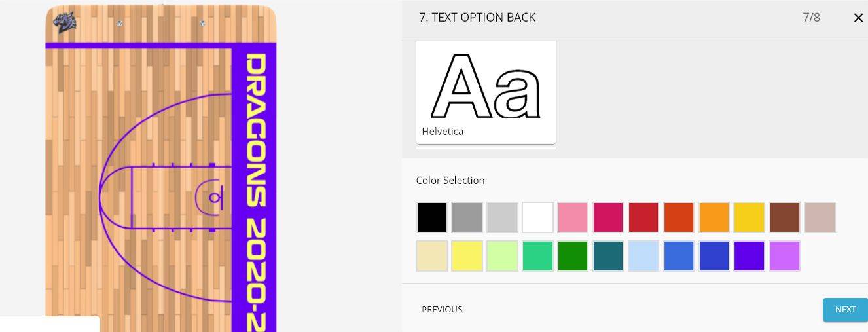The width and height of the screenshot is (868, 332).
Task: Choose the white color swatch
Action: 538,217
